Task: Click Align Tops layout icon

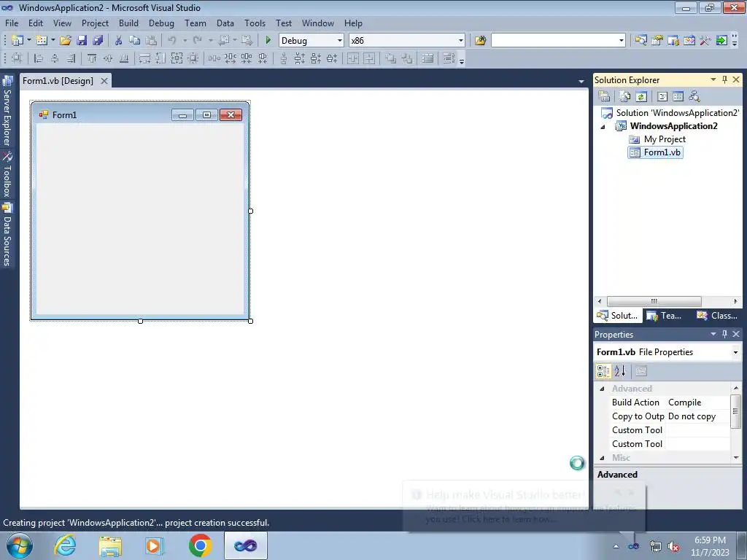Action: (92, 58)
